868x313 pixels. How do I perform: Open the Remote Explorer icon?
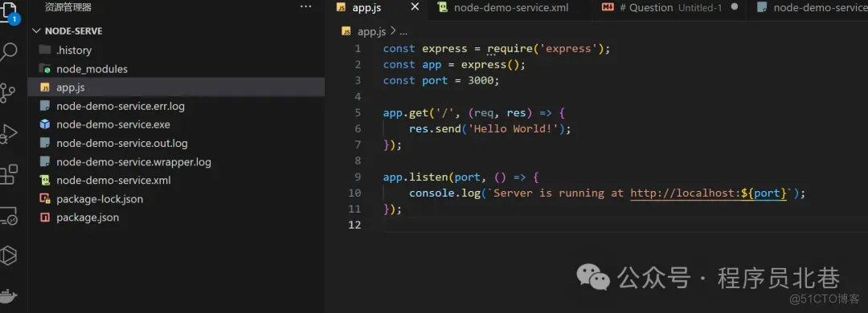click(8, 216)
